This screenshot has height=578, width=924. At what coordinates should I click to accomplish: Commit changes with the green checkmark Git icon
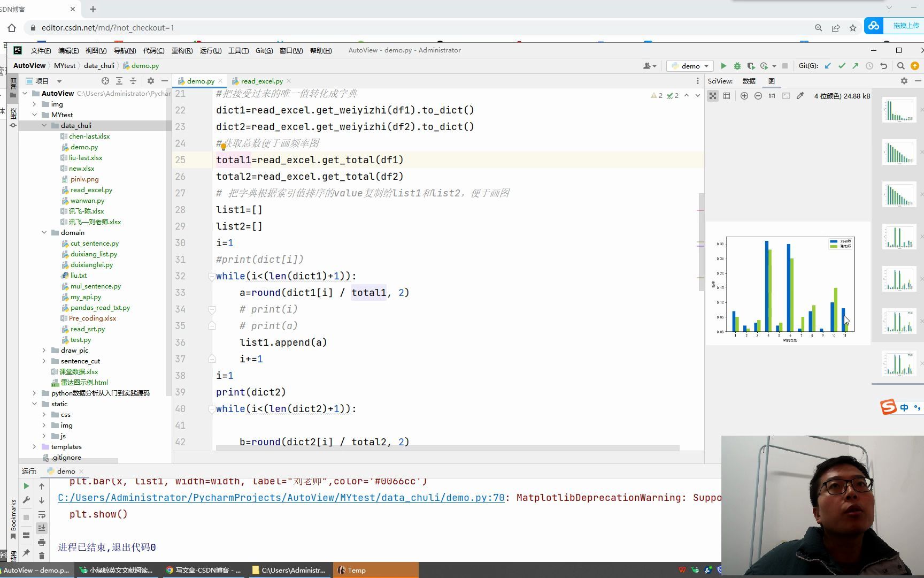click(842, 65)
